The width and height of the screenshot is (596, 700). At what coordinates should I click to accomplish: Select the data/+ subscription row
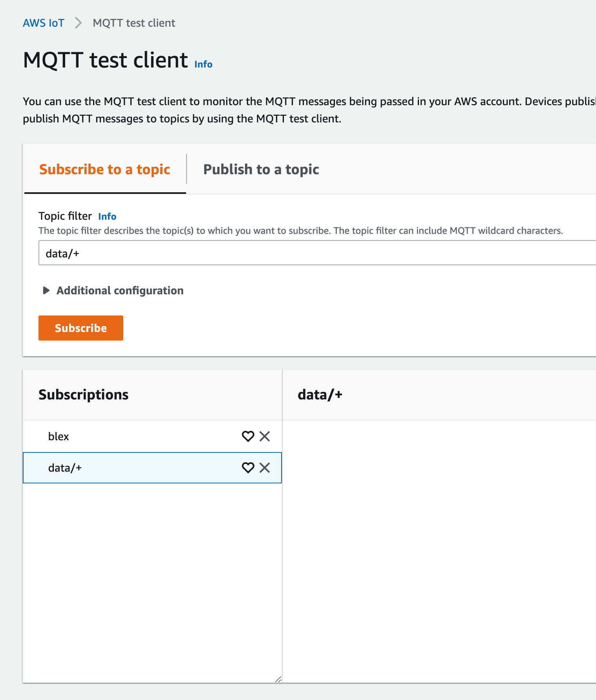[x=152, y=468]
